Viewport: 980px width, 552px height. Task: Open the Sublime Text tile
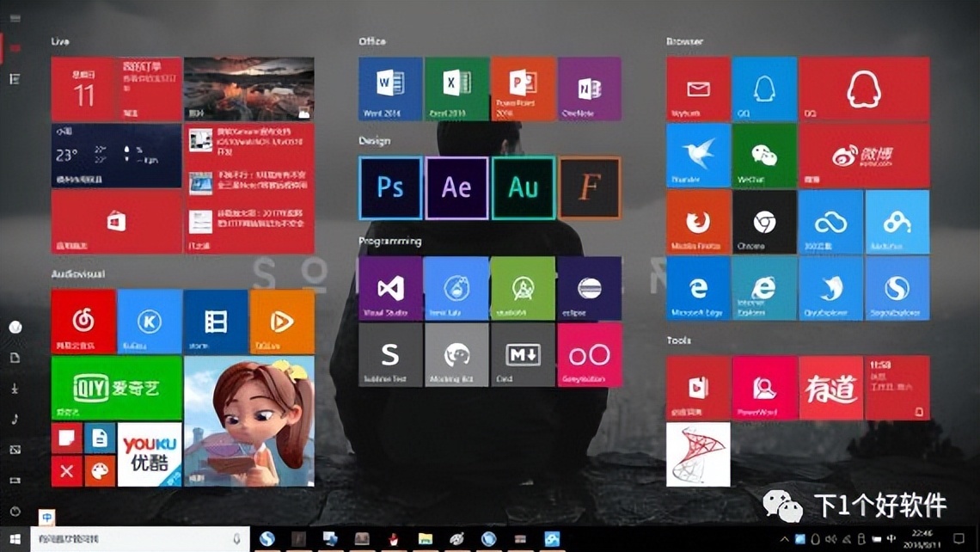tap(390, 354)
